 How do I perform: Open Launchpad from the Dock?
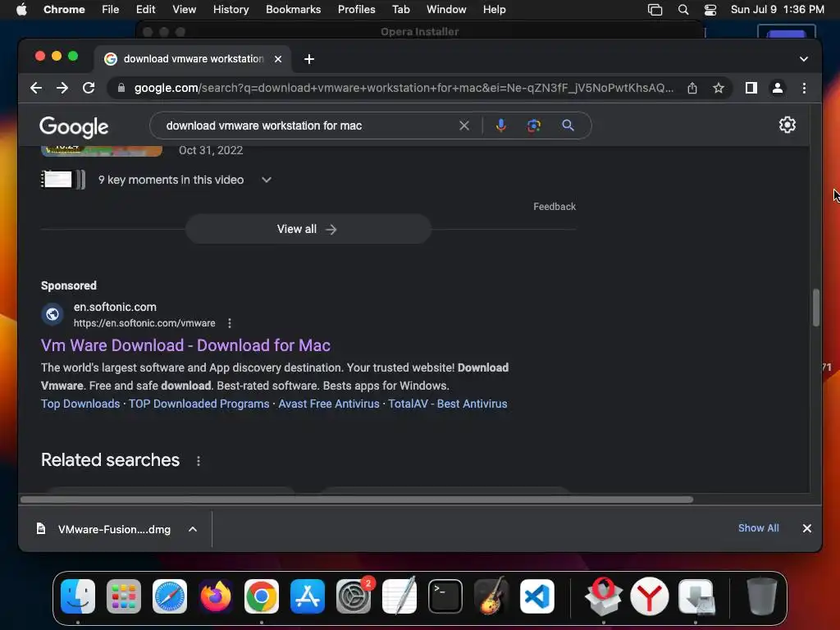(x=124, y=596)
